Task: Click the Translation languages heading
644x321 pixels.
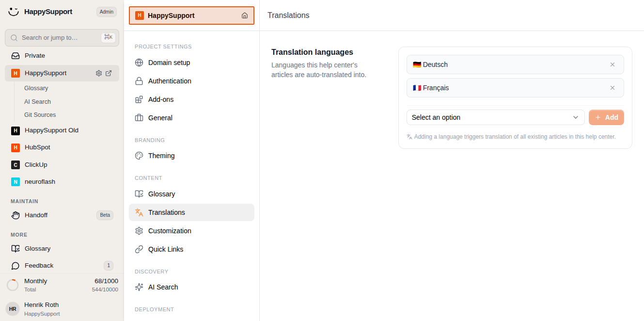Action: (x=312, y=52)
